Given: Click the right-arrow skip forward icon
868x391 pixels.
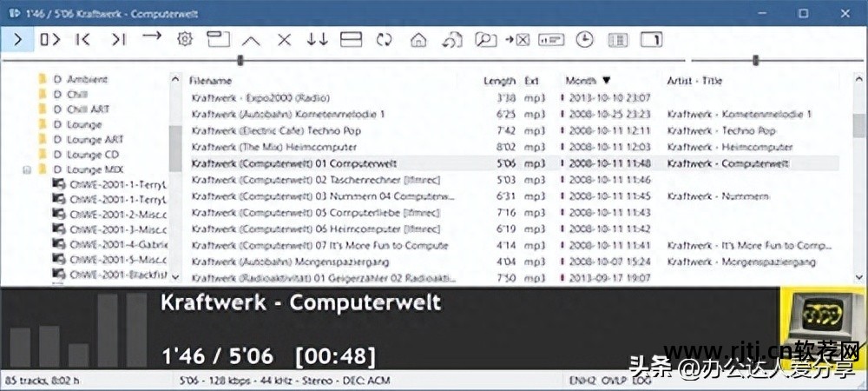Looking at the screenshot, I should (x=151, y=36).
